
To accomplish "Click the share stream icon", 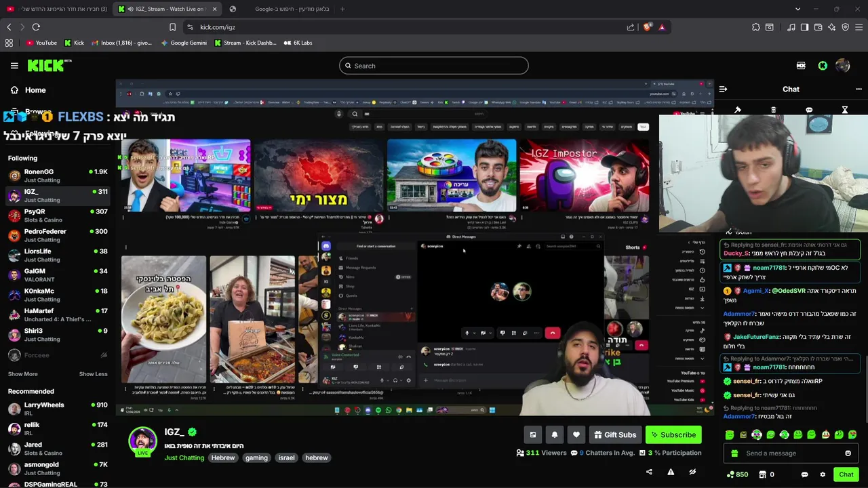I will [x=649, y=472].
